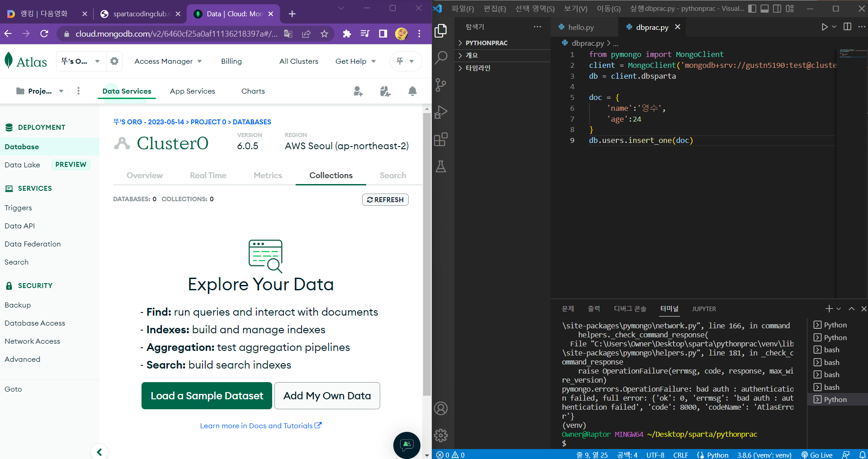Click the VS Code minimap preview
This screenshot has width=868, height=459.
point(853,53)
